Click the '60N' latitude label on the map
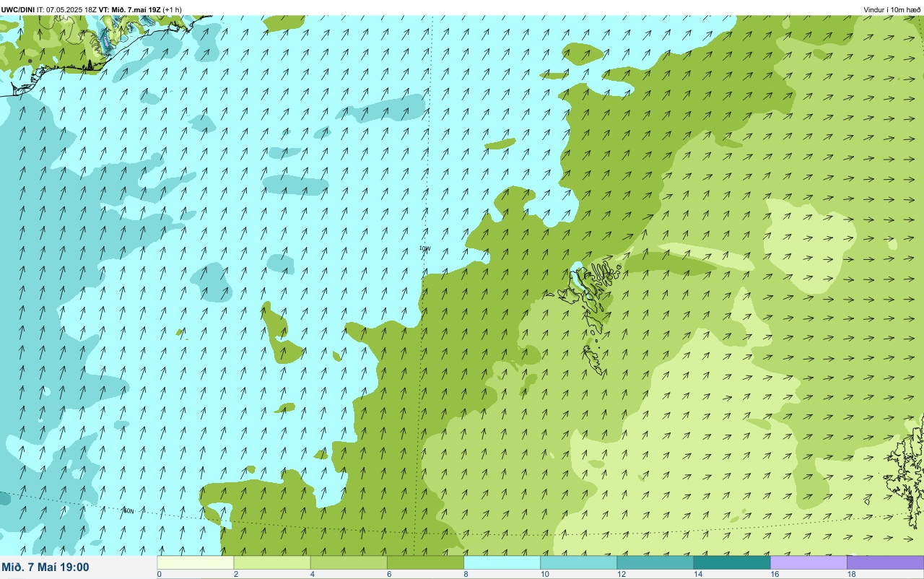Image resolution: width=924 pixels, height=579 pixels. pyautogui.click(x=128, y=511)
